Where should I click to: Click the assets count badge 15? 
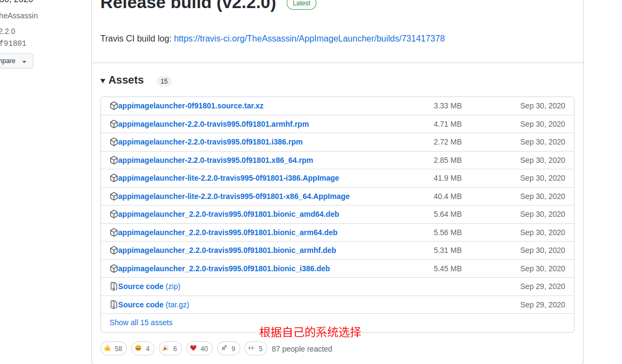pyautogui.click(x=164, y=81)
